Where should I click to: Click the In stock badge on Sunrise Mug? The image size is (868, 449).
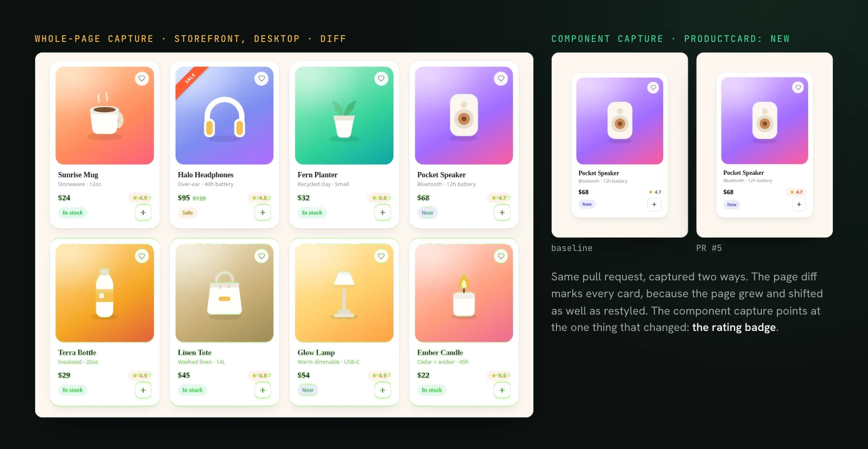pos(73,212)
